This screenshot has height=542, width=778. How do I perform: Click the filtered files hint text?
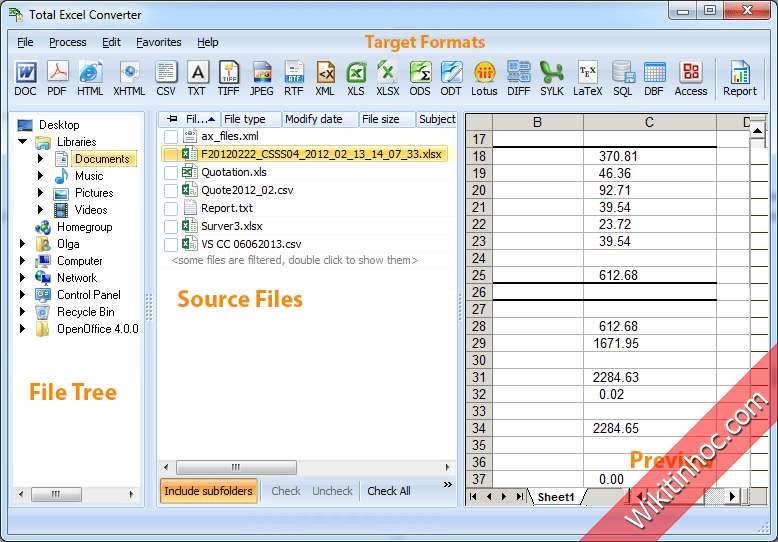coord(295,260)
